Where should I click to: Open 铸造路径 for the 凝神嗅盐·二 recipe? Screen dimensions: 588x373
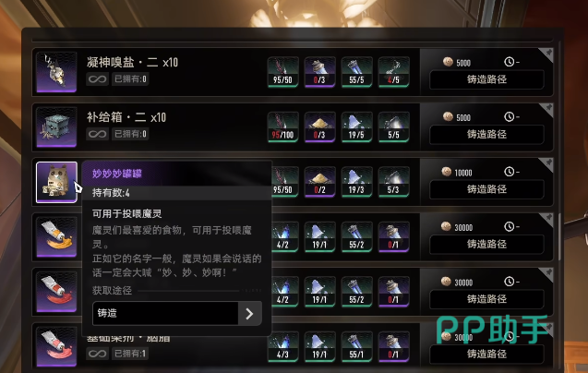[486, 79]
